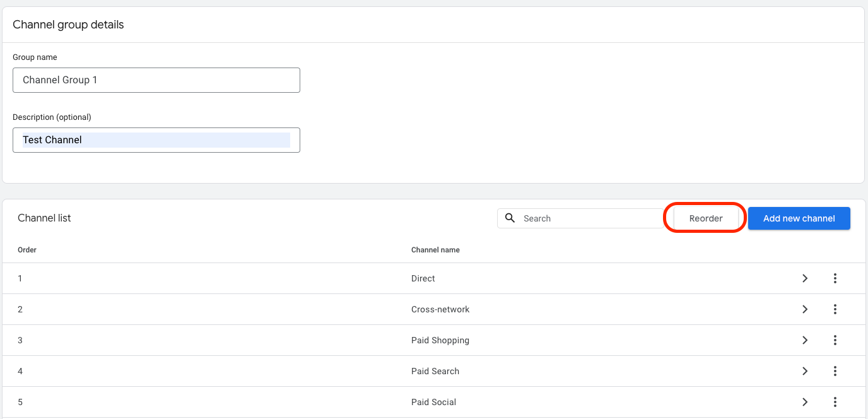
Task: Click the channel list Search field
Action: pyautogui.click(x=580, y=218)
